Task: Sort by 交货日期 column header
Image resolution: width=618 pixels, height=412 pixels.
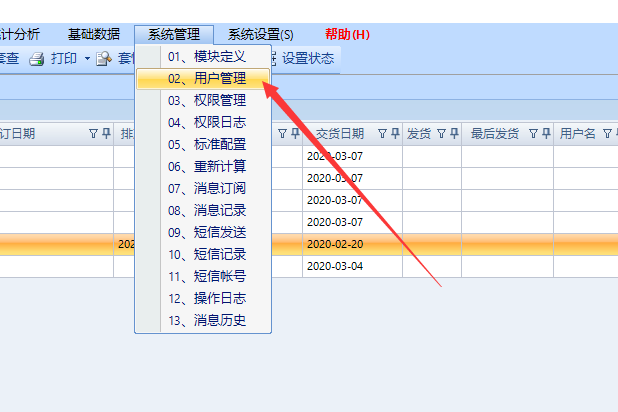Action: [340, 133]
